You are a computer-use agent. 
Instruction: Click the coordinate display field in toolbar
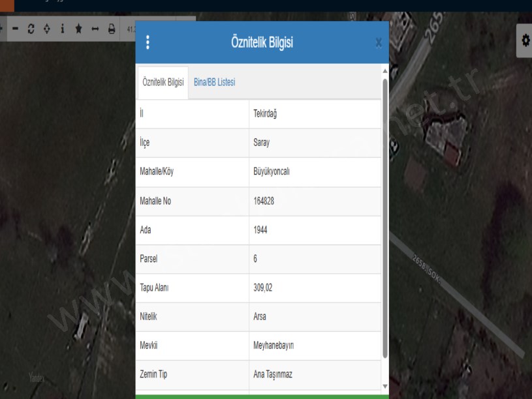(131, 29)
